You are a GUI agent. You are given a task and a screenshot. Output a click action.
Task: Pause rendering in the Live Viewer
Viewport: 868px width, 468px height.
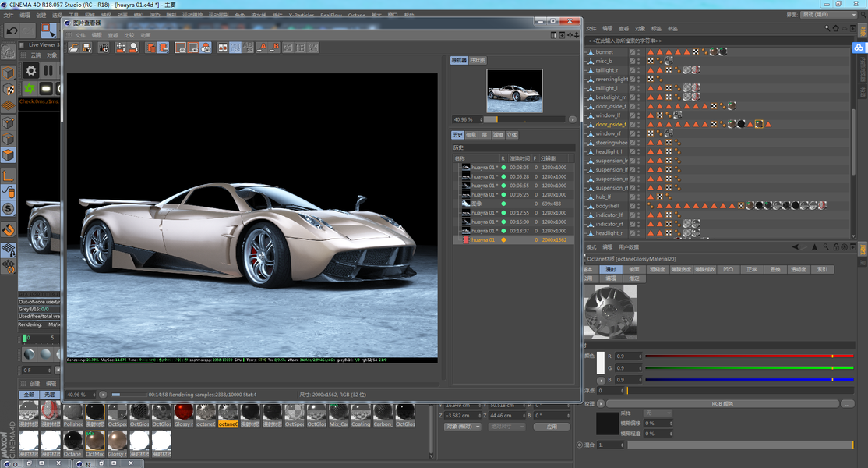[48, 70]
